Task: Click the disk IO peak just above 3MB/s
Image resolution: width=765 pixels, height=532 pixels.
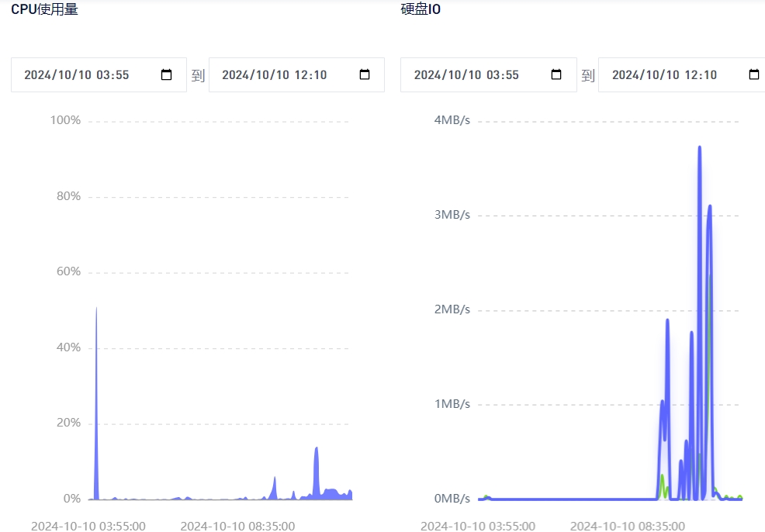Action: (709, 207)
